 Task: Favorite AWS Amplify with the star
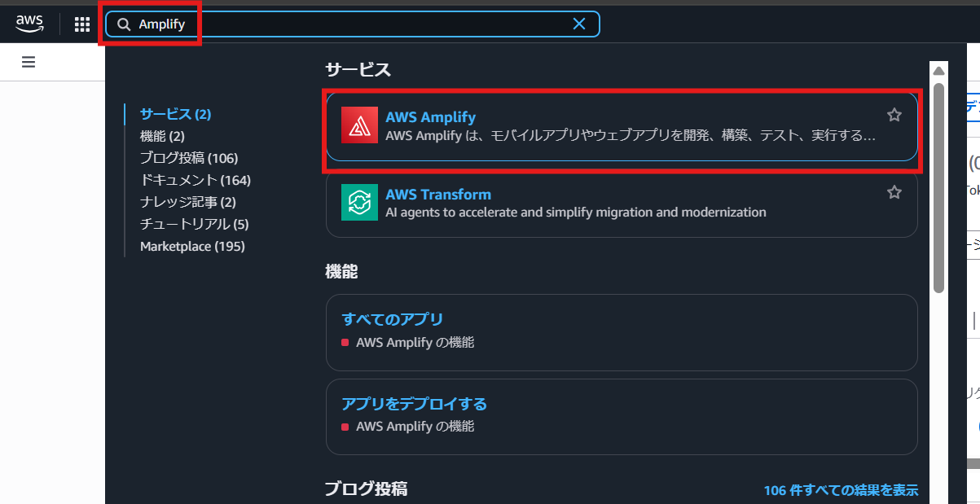coord(894,115)
